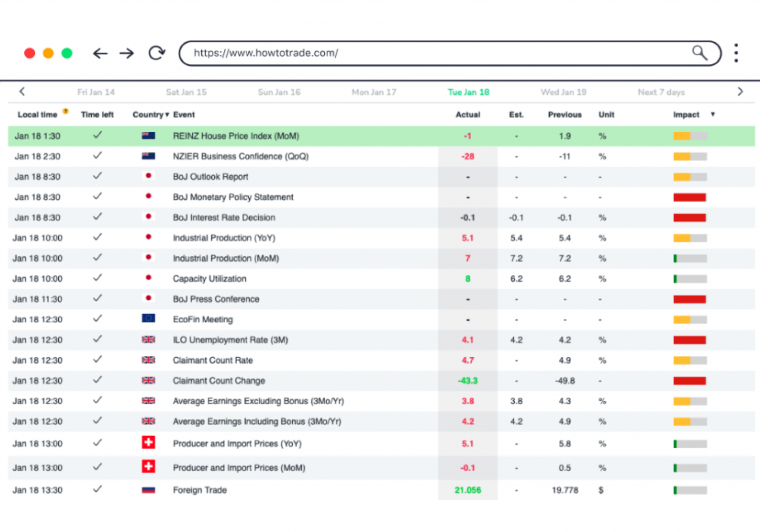Click the checkmark on the BoJ Interest Rate Decision row

(x=97, y=217)
